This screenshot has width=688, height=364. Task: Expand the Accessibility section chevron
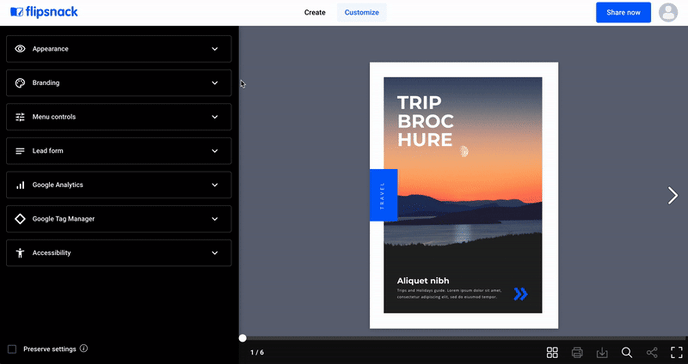point(215,253)
